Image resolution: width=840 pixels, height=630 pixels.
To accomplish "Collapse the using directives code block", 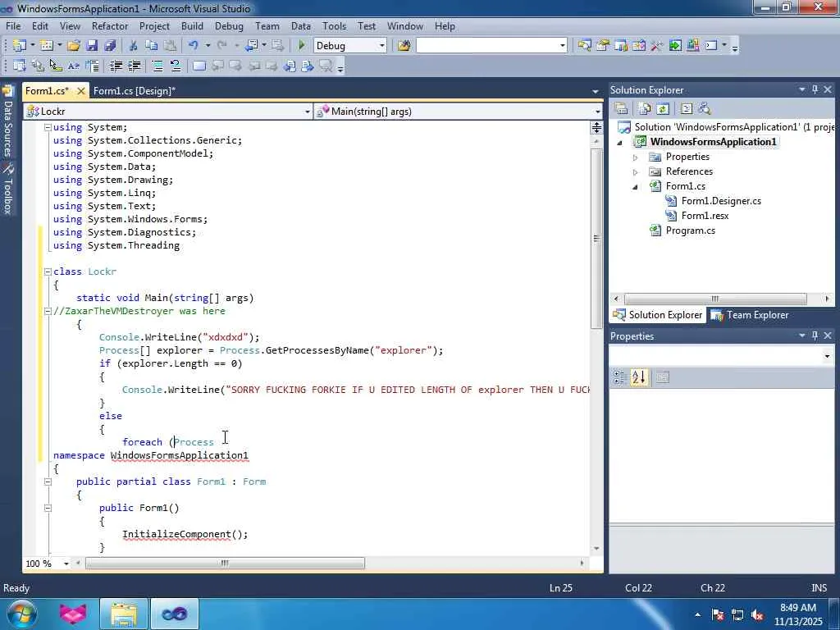I will click(x=48, y=127).
